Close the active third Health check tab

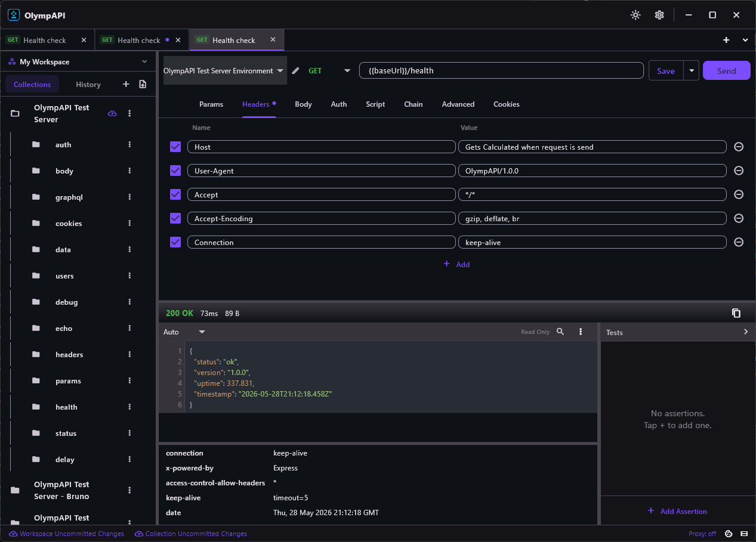273,40
